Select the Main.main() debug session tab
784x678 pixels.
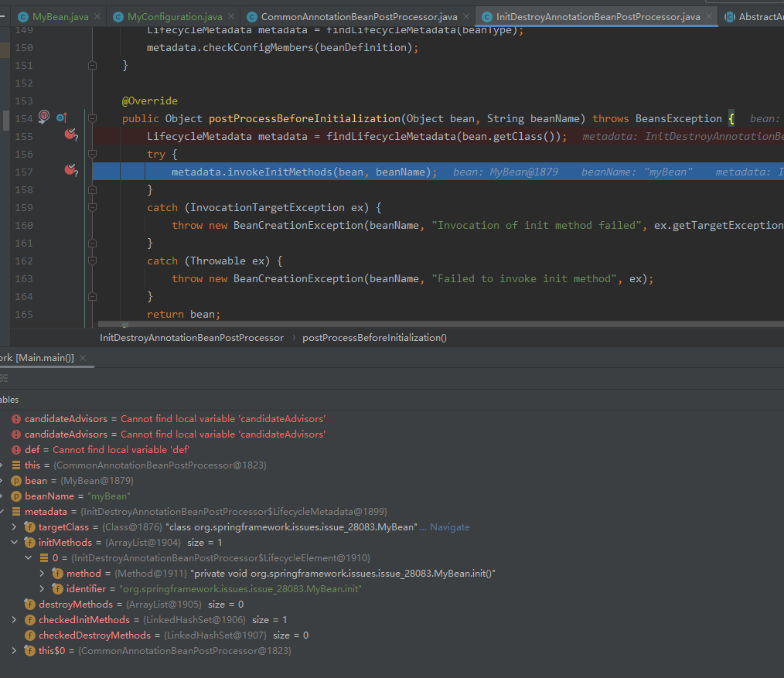tap(37, 358)
